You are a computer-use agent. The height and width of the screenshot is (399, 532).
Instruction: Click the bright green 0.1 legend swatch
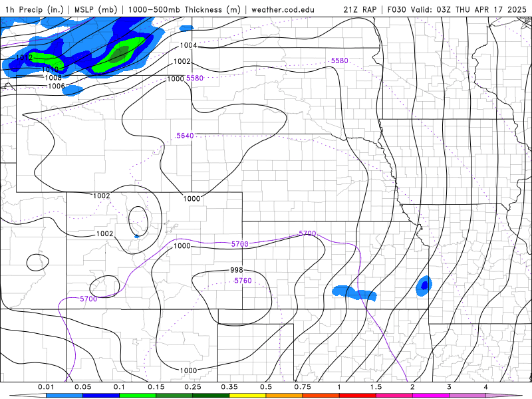pyautogui.click(x=138, y=396)
